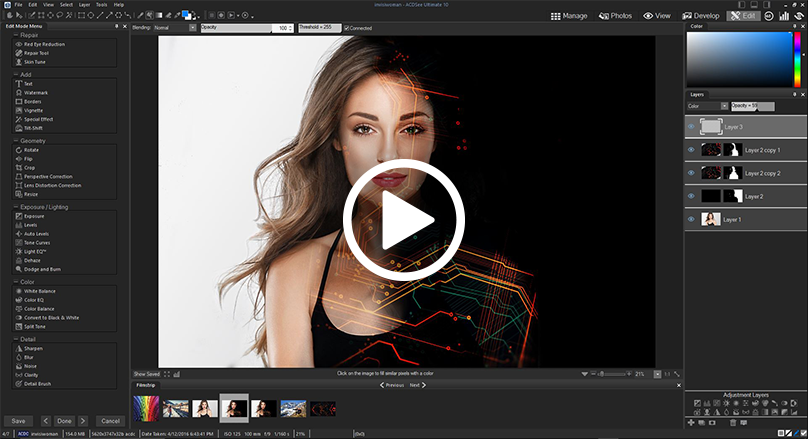Hide Layer 2 copy 1 visibility

coord(691,150)
